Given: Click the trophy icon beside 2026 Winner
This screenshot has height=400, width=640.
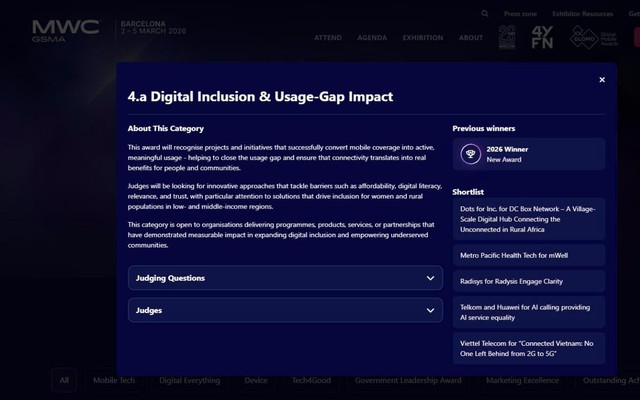Looking at the screenshot, I should pos(470,154).
